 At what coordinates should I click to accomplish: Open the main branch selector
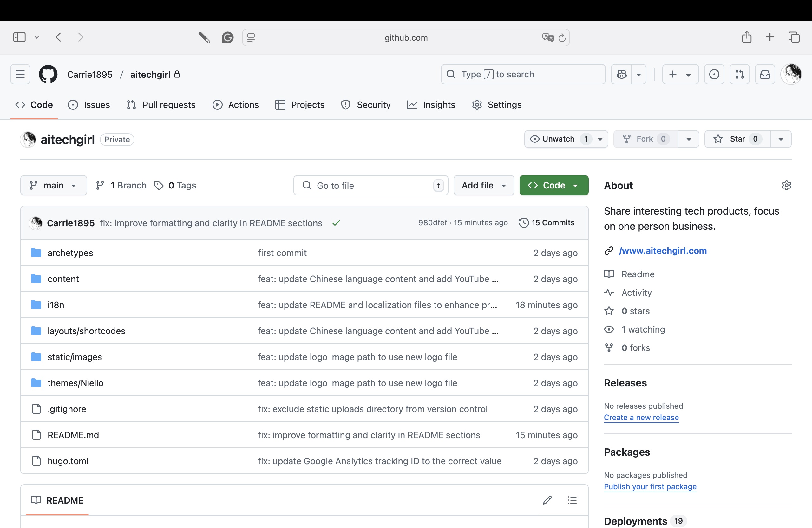pos(54,185)
